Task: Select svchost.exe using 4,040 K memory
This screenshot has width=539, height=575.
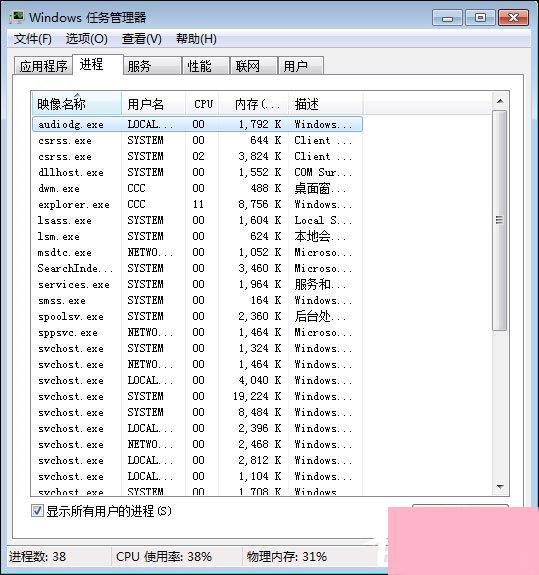Action: pos(197,380)
